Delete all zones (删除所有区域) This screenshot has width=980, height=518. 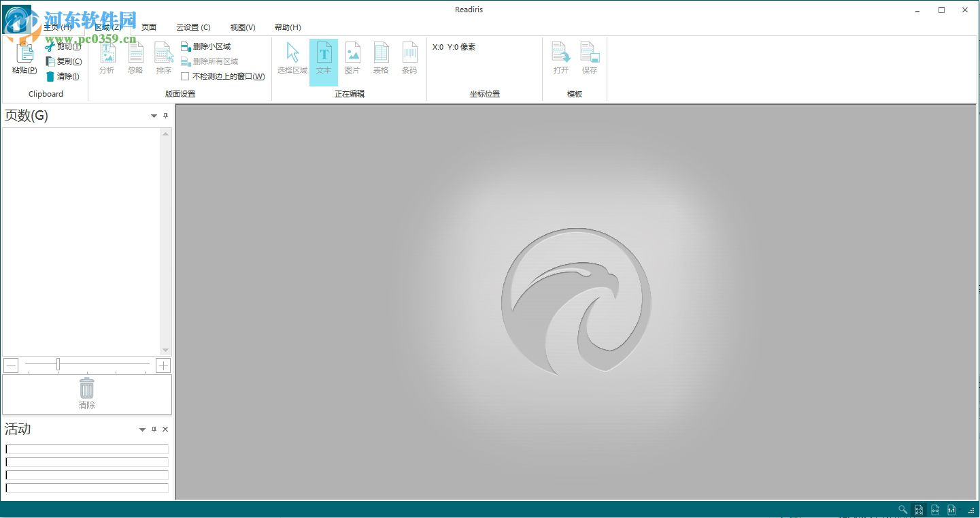click(x=210, y=61)
